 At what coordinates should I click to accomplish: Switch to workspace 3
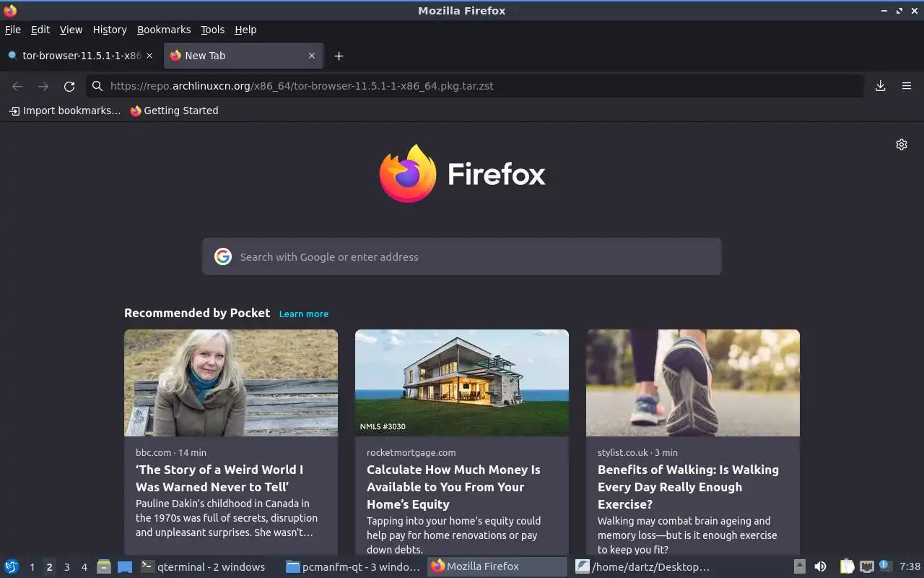pyautogui.click(x=66, y=567)
